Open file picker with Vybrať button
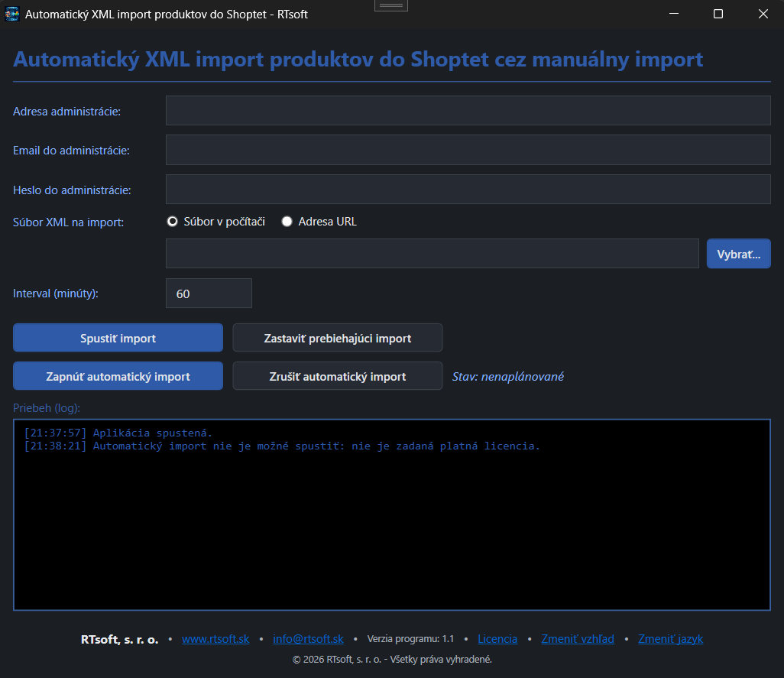 (x=738, y=254)
